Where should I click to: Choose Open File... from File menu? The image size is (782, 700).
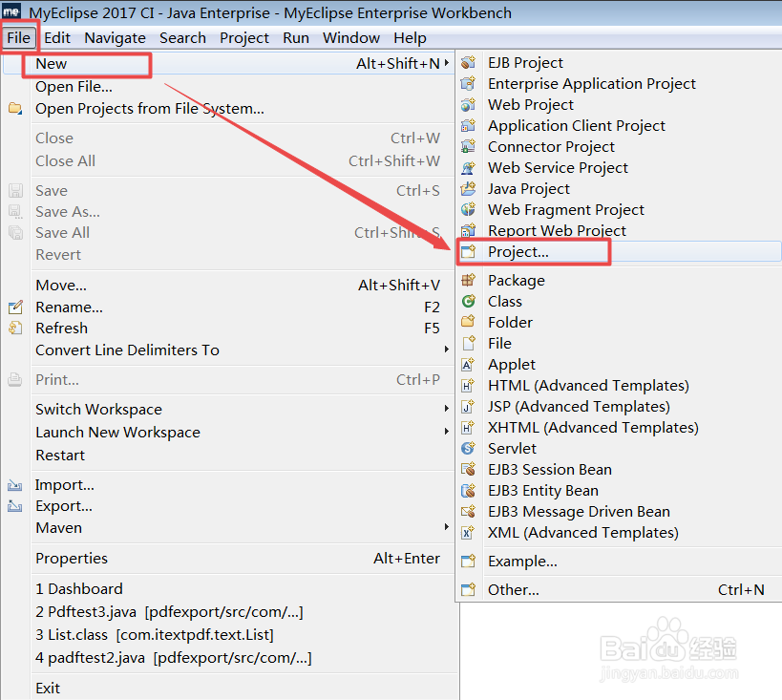[74, 87]
